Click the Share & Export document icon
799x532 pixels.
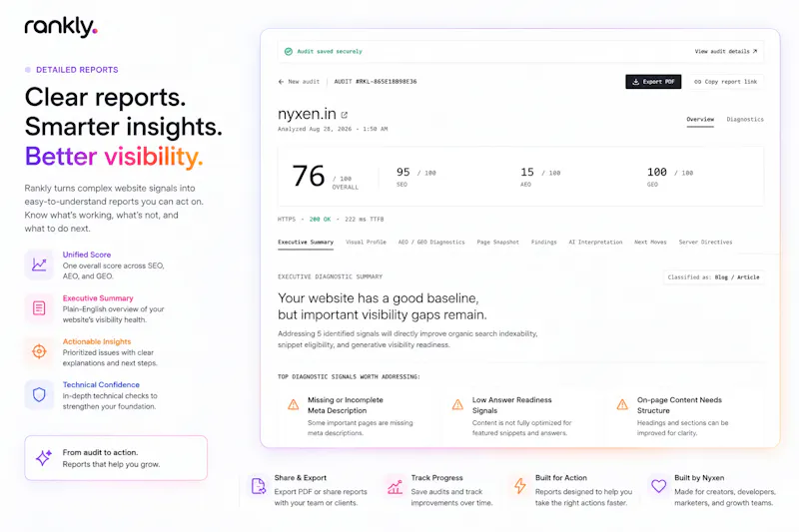click(259, 486)
